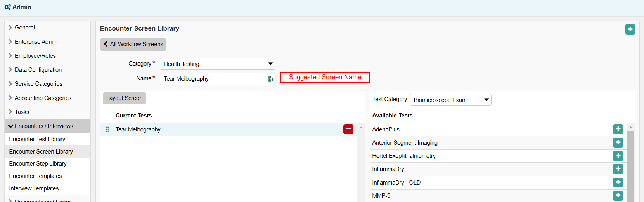Image resolution: width=644 pixels, height=202 pixels.
Task: Add InflammaDry test to screen
Action: (618, 169)
